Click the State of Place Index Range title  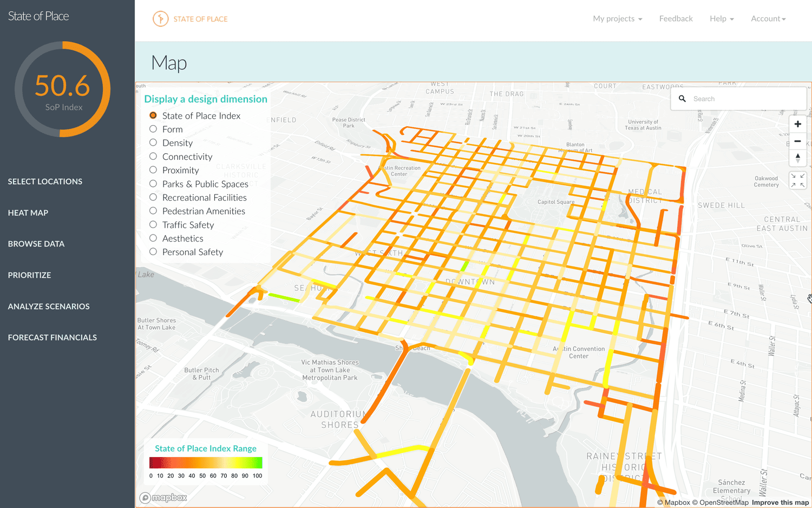coord(206,448)
